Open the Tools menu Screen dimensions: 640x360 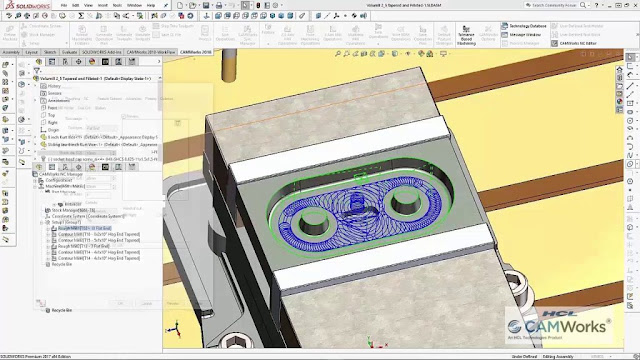click(117, 5)
